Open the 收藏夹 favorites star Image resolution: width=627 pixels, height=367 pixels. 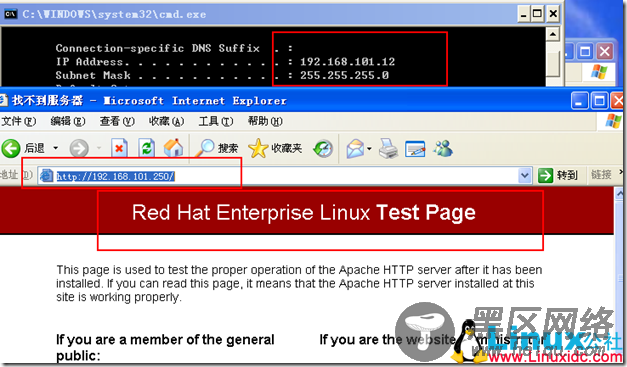coord(275,148)
